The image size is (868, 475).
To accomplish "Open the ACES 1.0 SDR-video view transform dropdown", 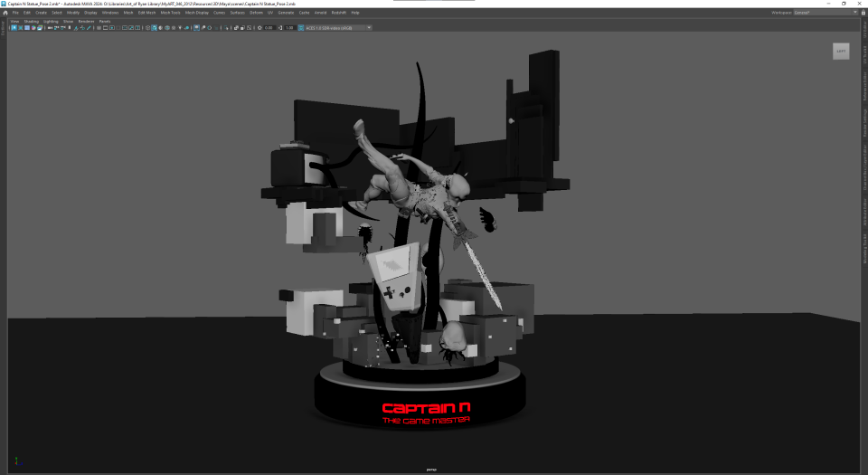I will (x=337, y=27).
